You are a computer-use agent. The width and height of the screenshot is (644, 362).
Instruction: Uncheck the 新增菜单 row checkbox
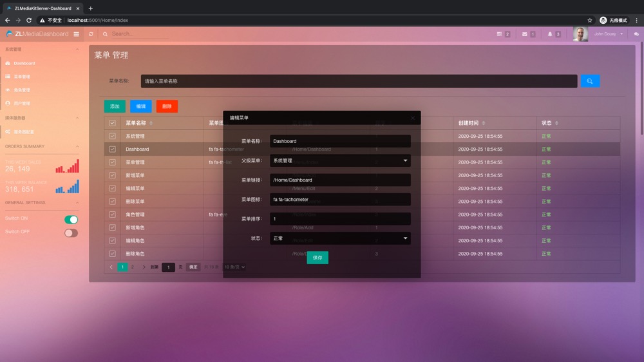[x=112, y=175]
